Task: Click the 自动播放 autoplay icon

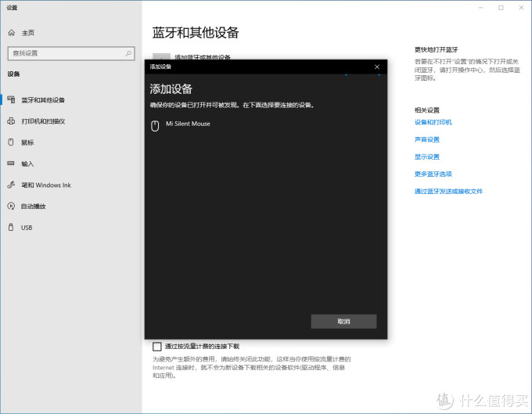Action: point(11,206)
